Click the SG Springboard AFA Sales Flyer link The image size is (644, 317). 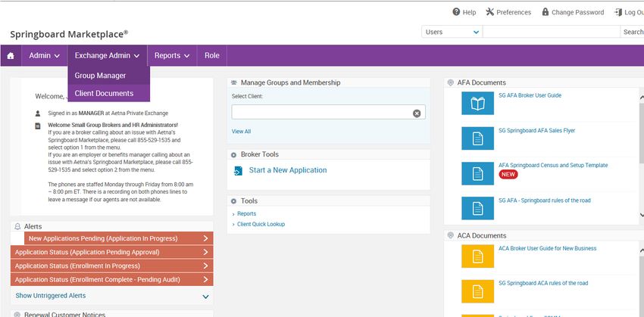click(537, 131)
